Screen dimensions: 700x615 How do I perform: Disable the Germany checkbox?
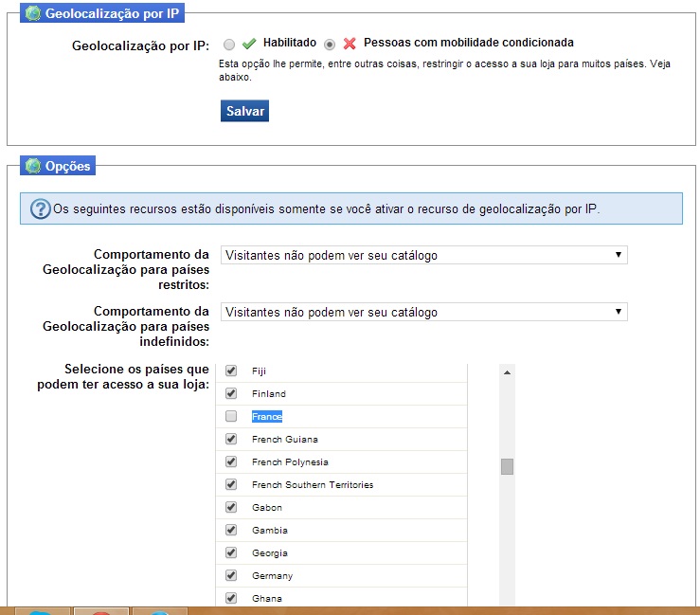231,576
